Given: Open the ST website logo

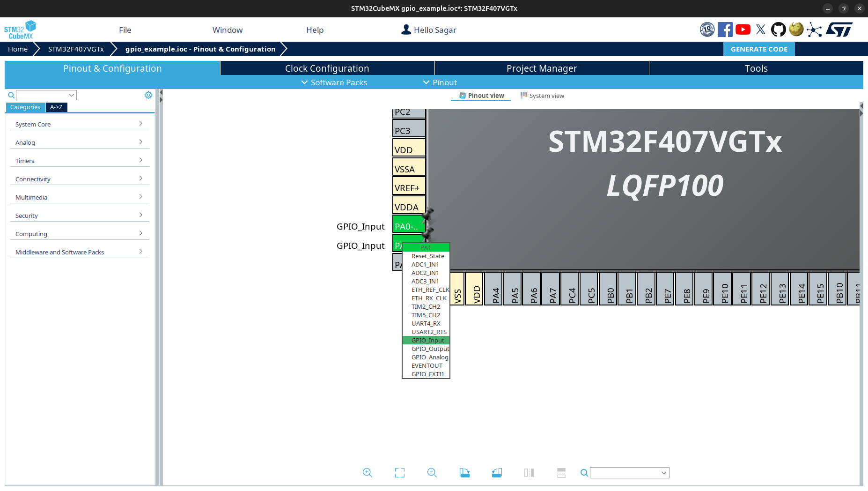Looking at the screenshot, I should pos(839,30).
